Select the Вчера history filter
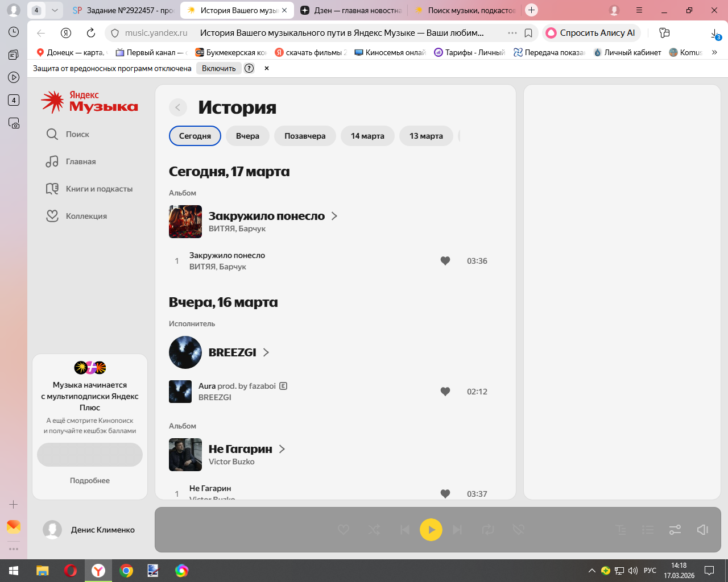728x582 pixels. tap(247, 136)
